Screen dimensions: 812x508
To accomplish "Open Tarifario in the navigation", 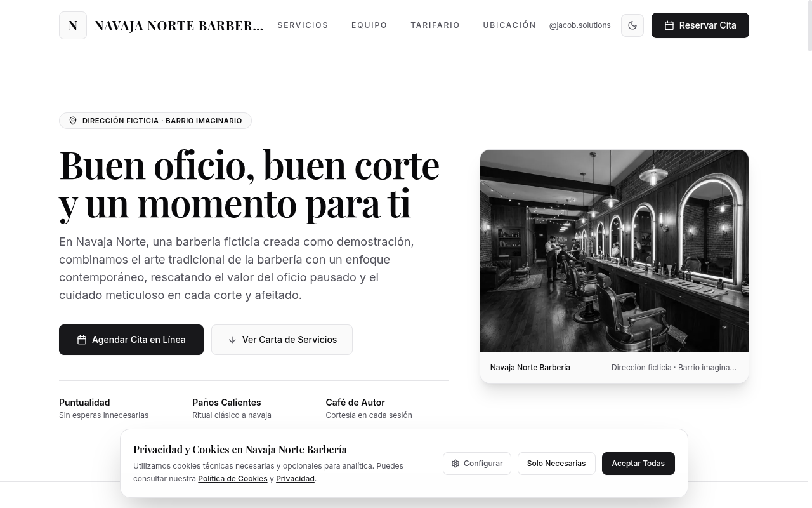I will point(435,25).
